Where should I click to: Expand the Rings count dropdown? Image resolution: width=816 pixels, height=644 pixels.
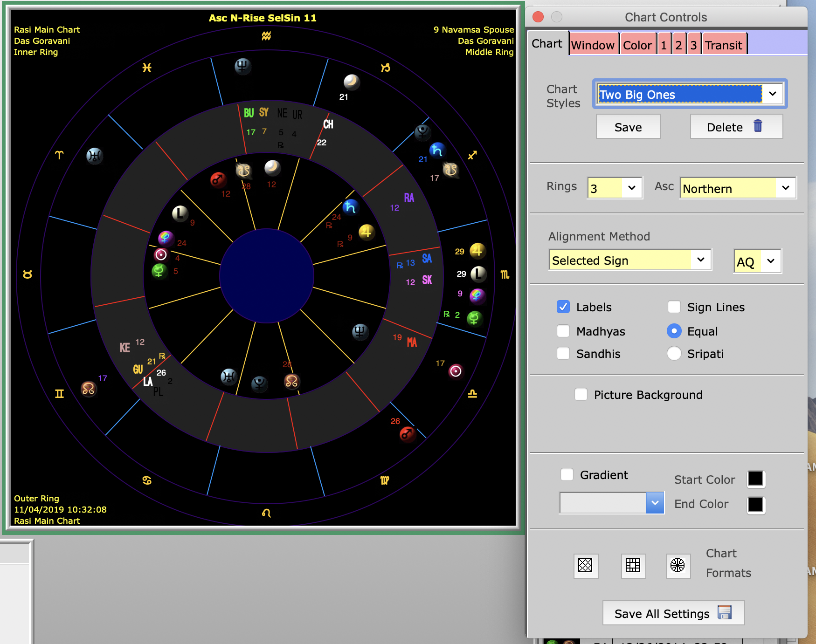pos(615,188)
